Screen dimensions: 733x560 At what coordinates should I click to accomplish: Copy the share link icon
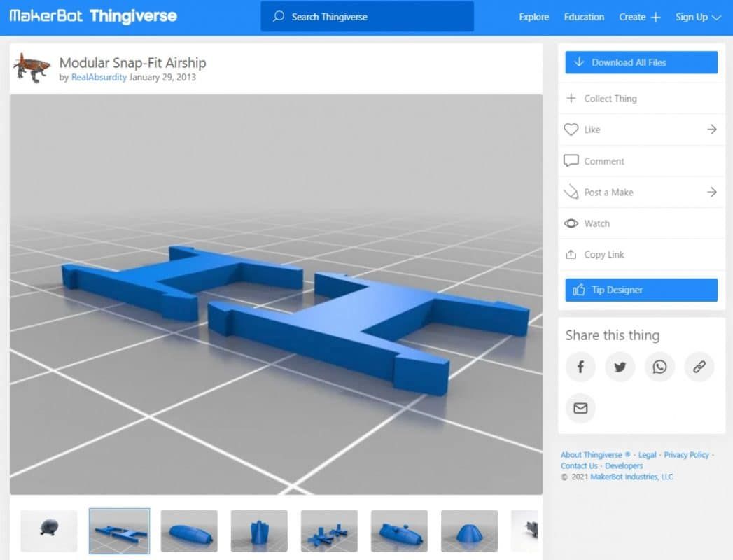[699, 367]
